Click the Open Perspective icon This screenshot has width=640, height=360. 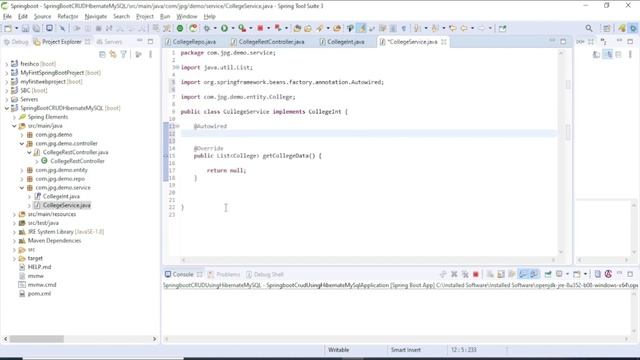[607, 28]
